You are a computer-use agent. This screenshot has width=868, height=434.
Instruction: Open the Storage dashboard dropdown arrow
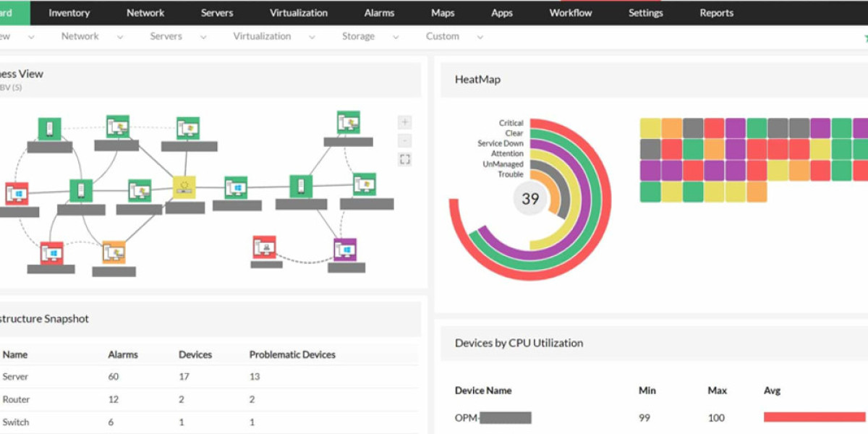click(x=396, y=37)
